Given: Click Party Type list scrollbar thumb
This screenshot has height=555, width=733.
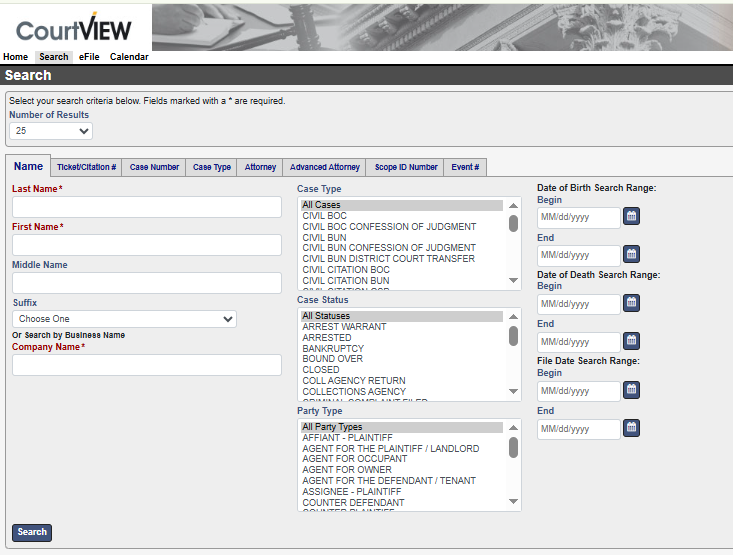Looking at the screenshot, I should coord(513,447).
